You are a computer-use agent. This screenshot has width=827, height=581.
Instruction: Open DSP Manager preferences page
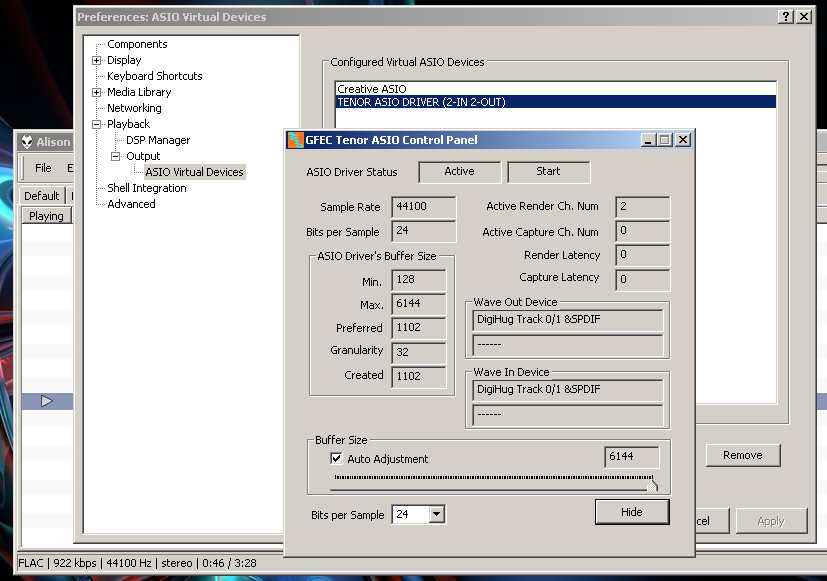point(158,140)
